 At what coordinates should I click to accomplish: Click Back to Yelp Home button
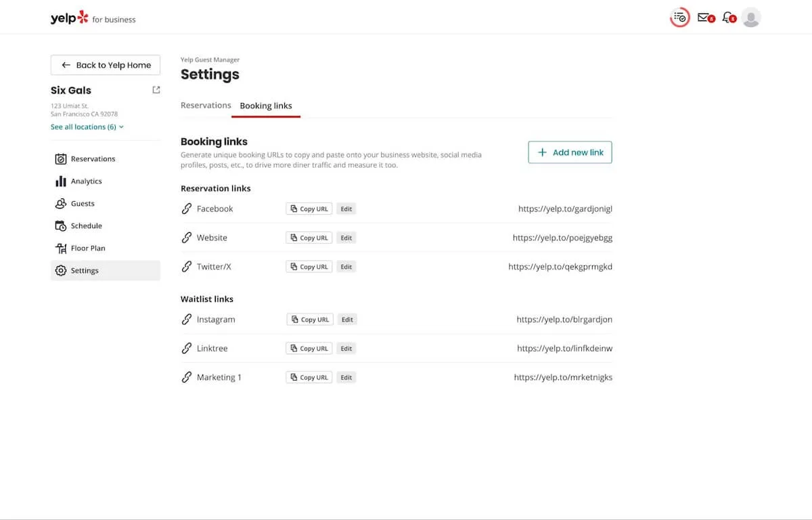pos(106,65)
